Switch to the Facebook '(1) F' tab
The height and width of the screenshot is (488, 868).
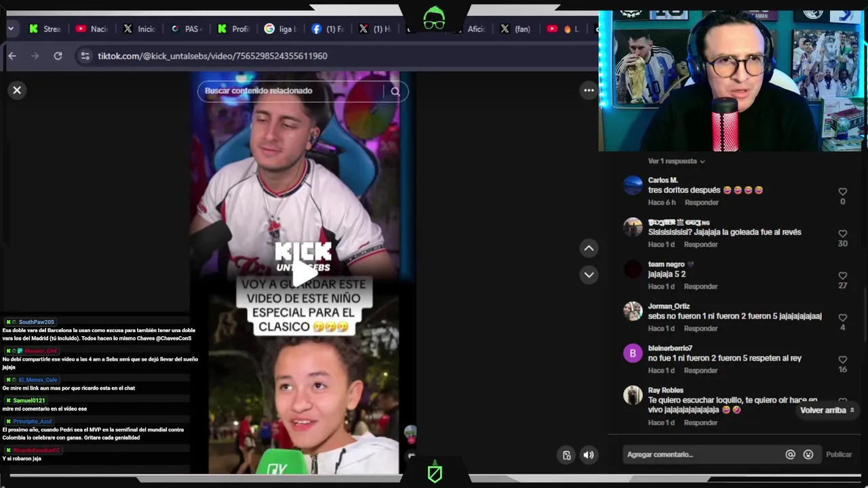pyautogui.click(x=328, y=28)
